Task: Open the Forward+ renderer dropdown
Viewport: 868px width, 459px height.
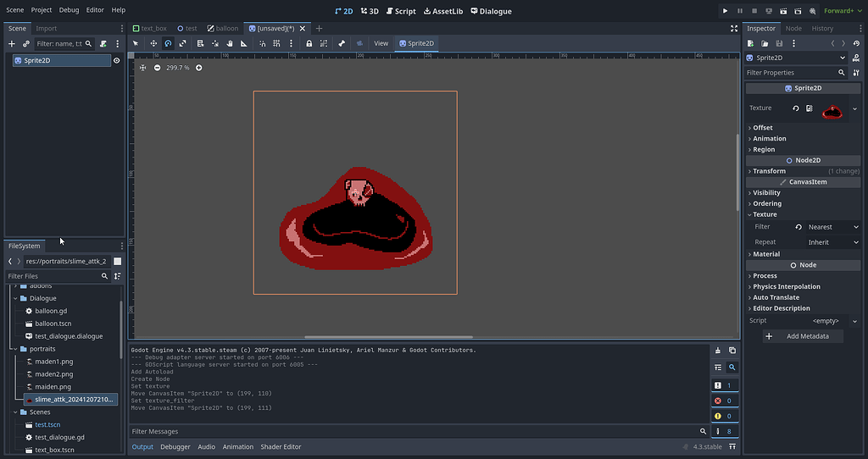Action: coord(843,10)
